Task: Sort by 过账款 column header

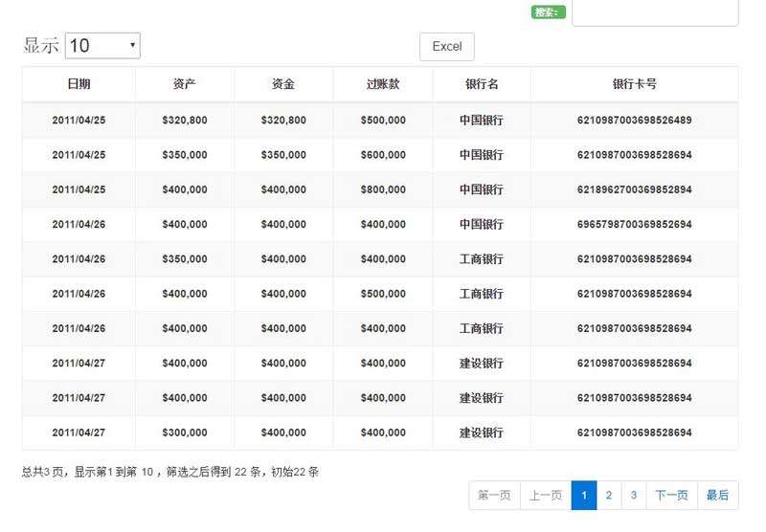Action: (383, 84)
